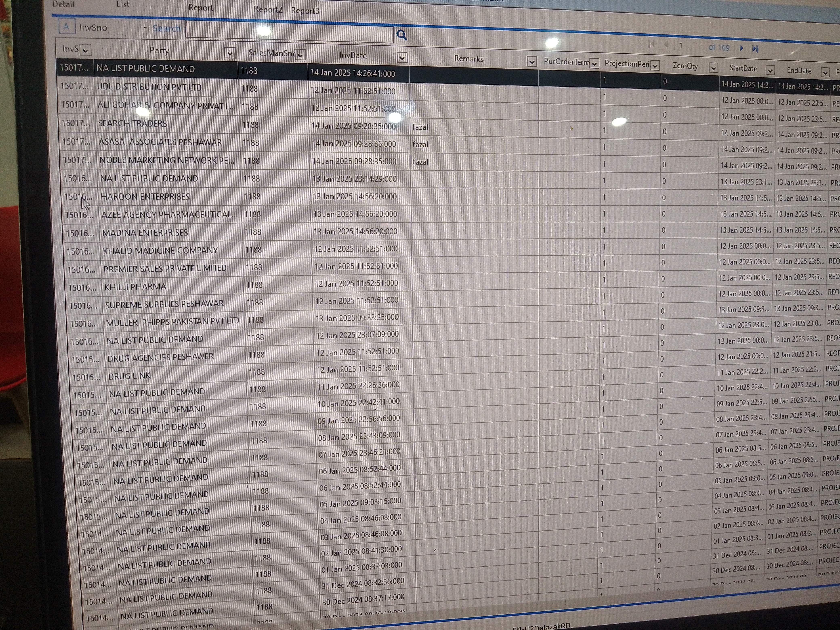Click the magnifying glass search icon
The image size is (840, 630).
tap(401, 35)
